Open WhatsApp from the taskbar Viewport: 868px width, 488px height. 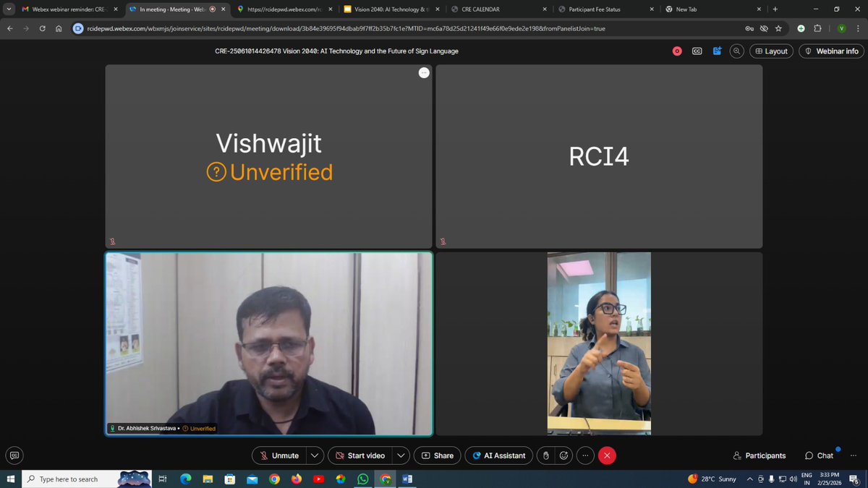tap(362, 479)
